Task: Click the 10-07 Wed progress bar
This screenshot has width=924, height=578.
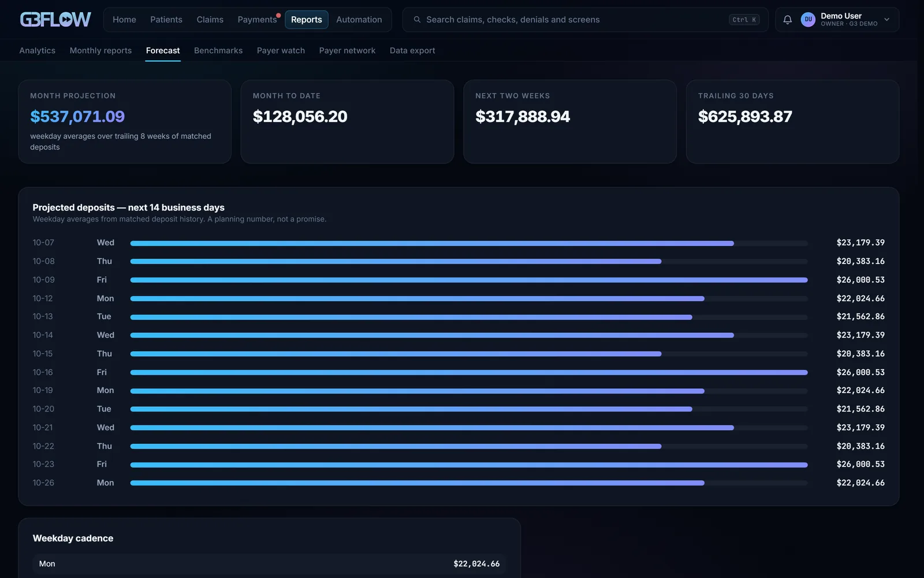Action: pyautogui.click(x=469, y=243)
